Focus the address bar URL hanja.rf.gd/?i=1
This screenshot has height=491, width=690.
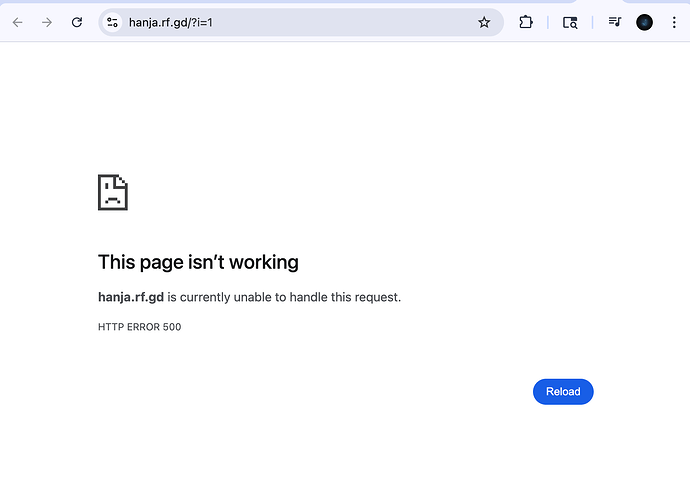171,22
